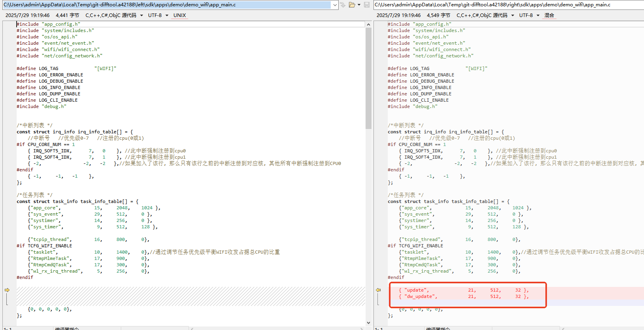The width and height of the screenshot is (644, 330).
Task: Focus the right file path field
Action: [509, 5]
